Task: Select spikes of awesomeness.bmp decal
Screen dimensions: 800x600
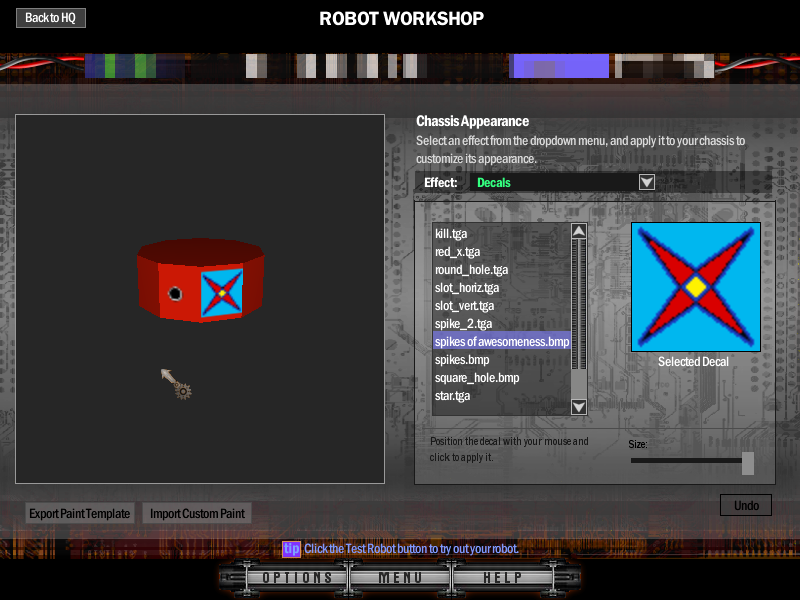Action: tap(502, 341)
